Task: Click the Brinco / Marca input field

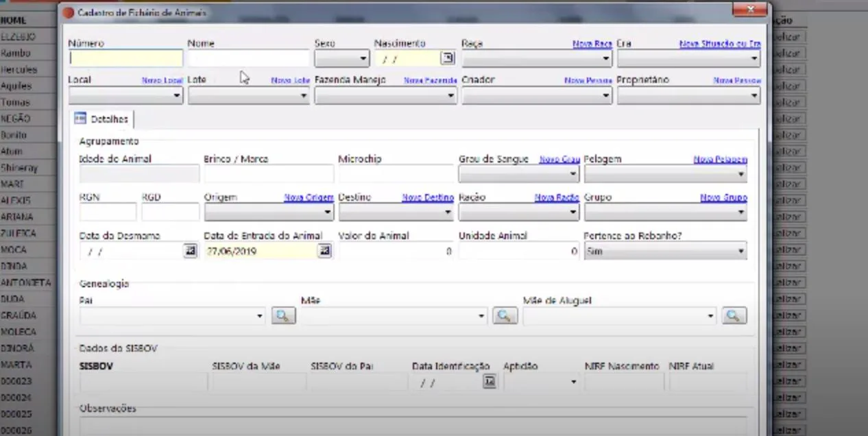Action: [269, 174]
